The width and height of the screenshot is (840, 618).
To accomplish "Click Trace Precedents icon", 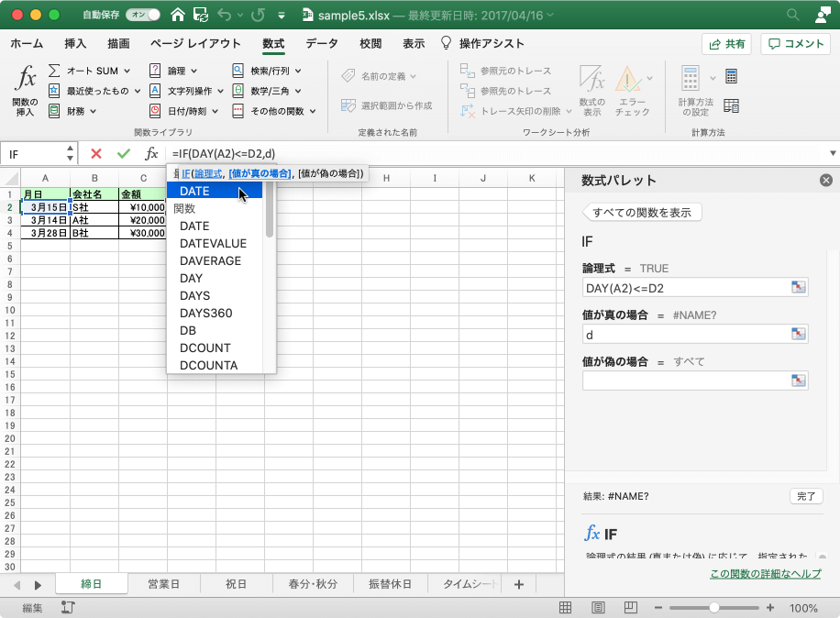I will 467,71.
